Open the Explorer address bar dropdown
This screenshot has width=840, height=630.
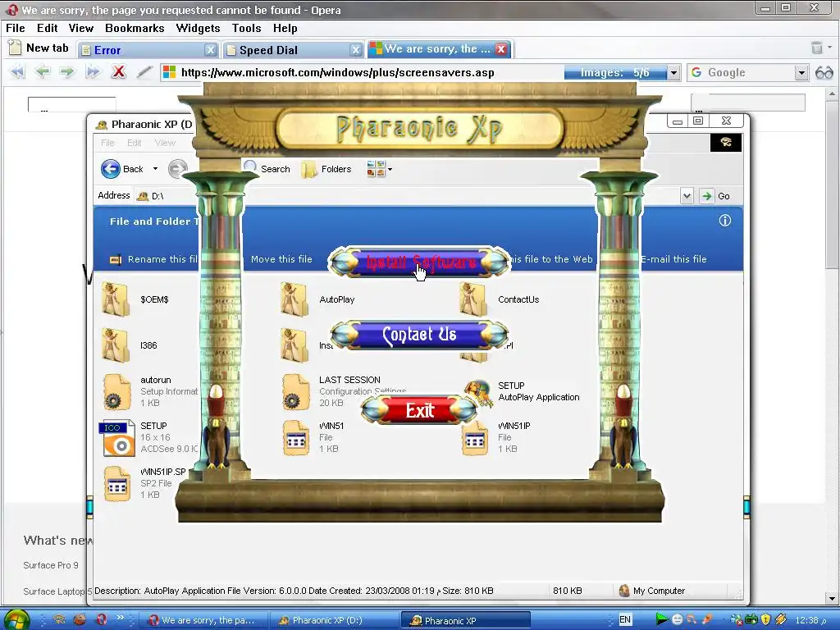pyautogui.click(x=687, y=195)
